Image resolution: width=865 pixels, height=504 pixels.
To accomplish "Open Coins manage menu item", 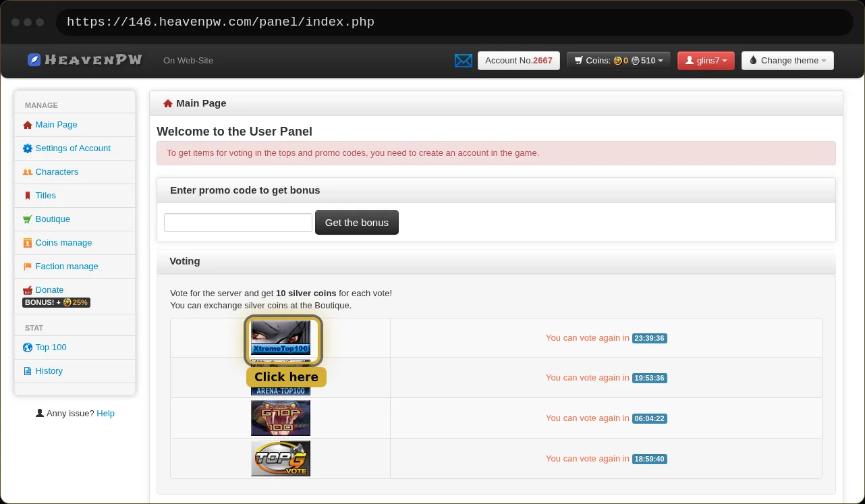I will [63, 243].
